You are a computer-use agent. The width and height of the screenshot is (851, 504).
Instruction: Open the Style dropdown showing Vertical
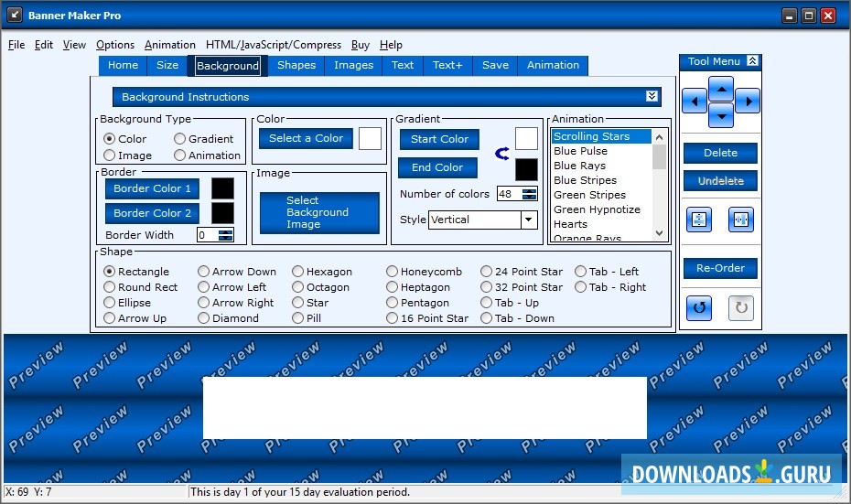pyautogui.click(x=529, y=220)
